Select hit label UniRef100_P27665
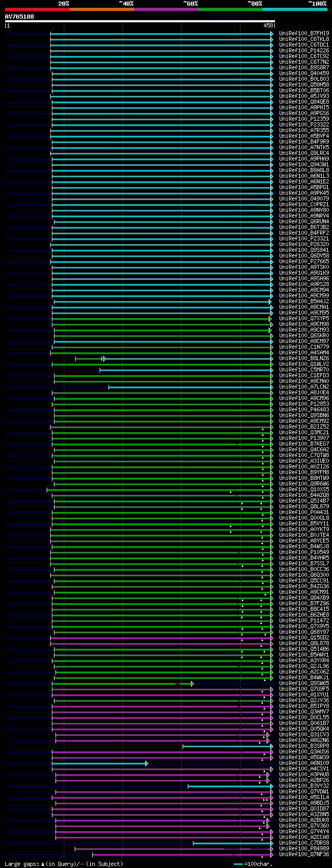This screenshot has width=332, height=868. click(x=304, y=261)
